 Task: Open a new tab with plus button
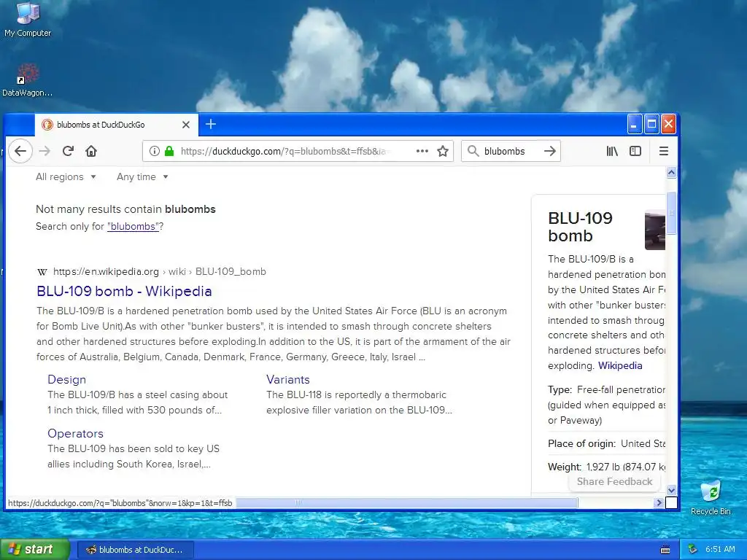pos(211,124)
